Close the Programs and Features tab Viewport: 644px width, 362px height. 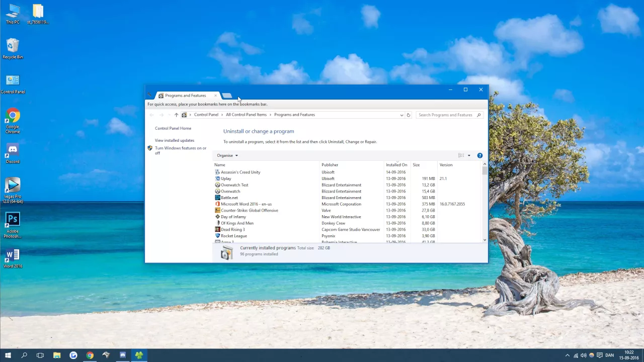tap(215, 96)
